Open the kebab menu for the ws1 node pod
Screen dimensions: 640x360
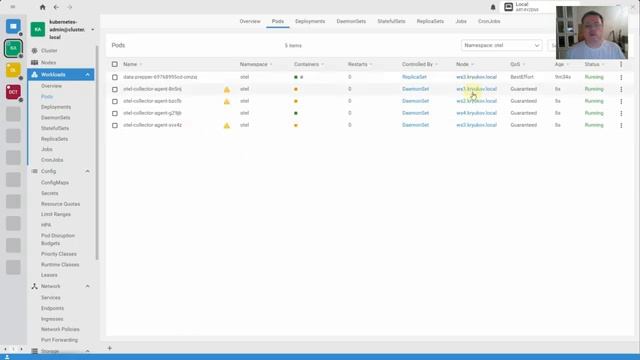point(621,89)
